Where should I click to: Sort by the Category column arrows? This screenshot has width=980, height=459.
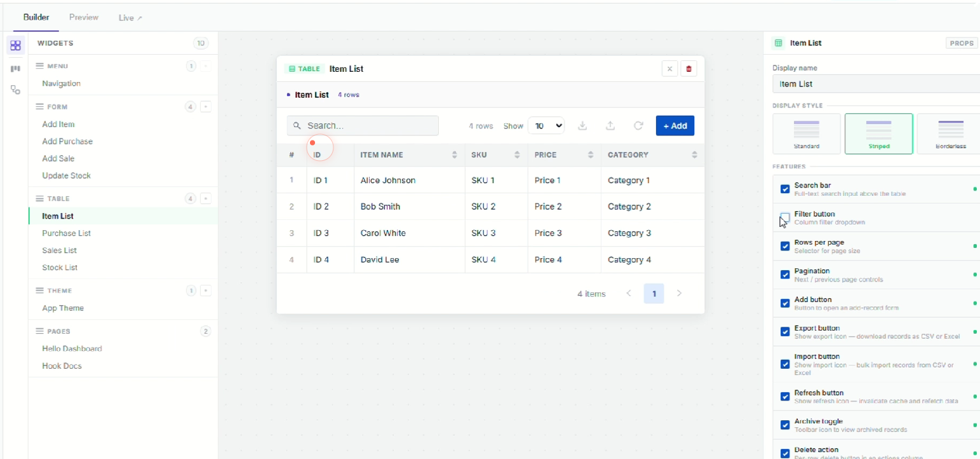694,155
